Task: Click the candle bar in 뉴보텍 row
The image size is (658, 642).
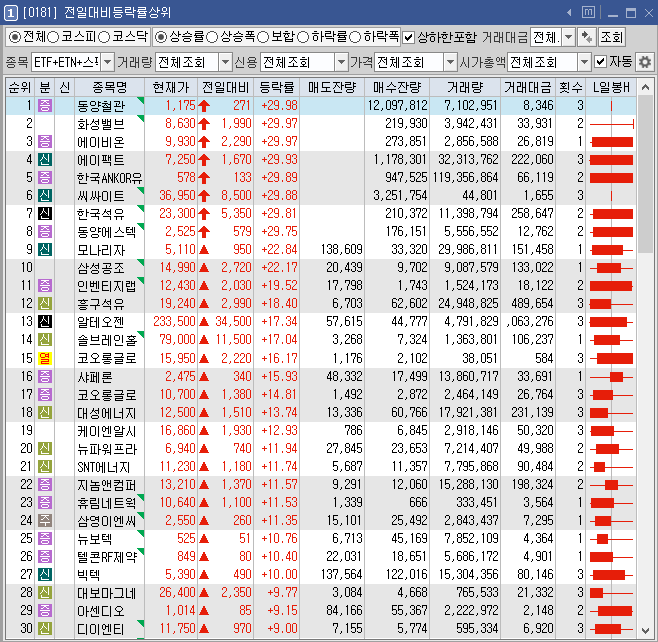Action: [x=611, y=539]
